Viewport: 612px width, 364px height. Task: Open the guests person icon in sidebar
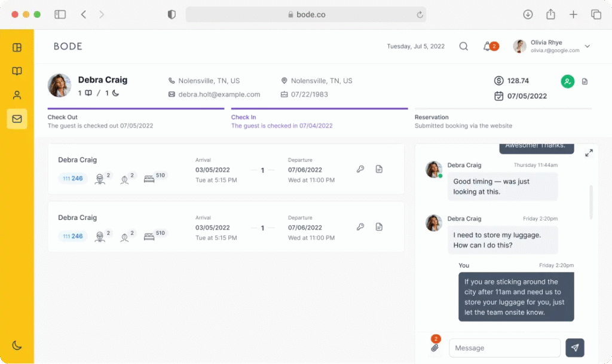click(x=17, y=95)
